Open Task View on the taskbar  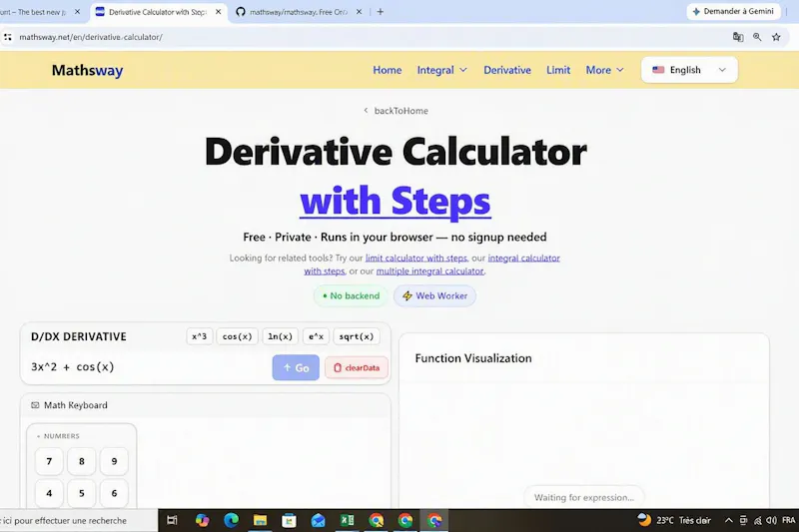coord(172,520)
